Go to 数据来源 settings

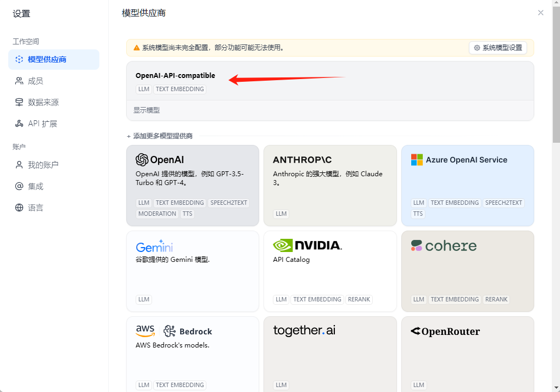point(54,103)
